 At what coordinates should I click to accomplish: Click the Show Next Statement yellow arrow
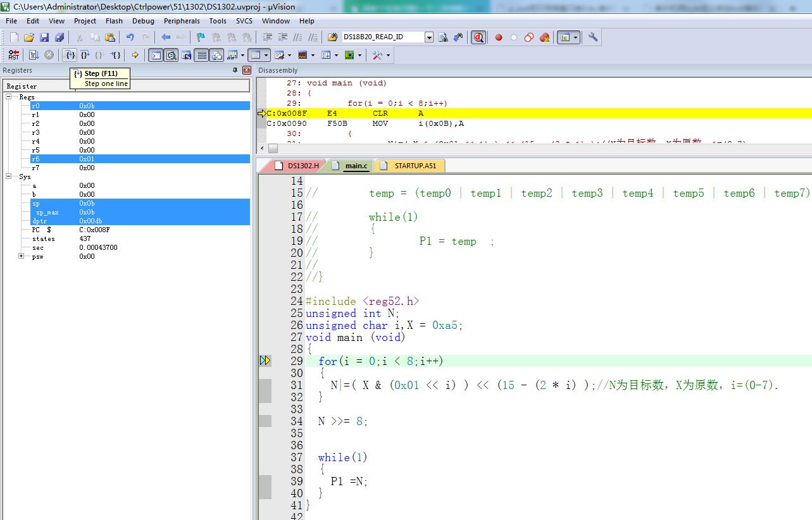click(135, 55)
